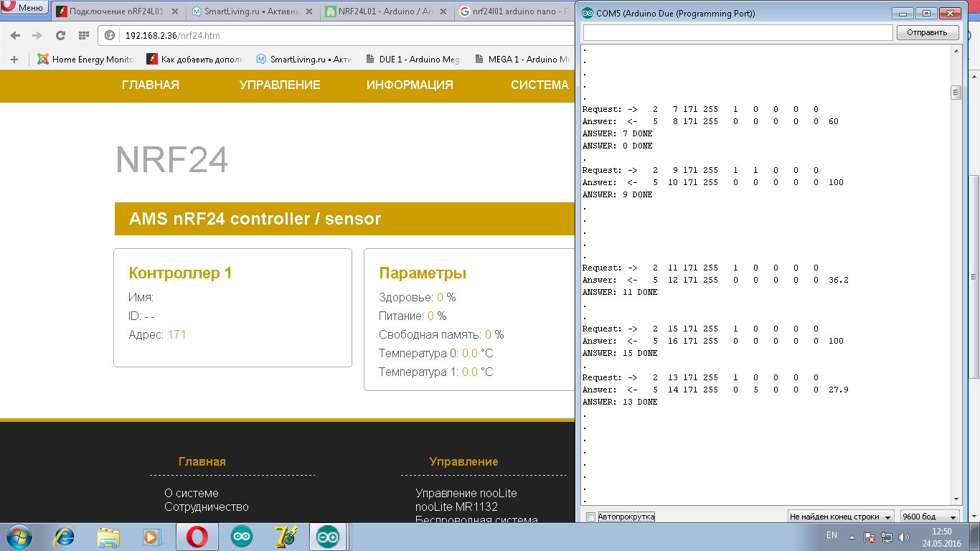Focus the serial monitor send input field
Screen dimensions: 980x551
[738, 32]
